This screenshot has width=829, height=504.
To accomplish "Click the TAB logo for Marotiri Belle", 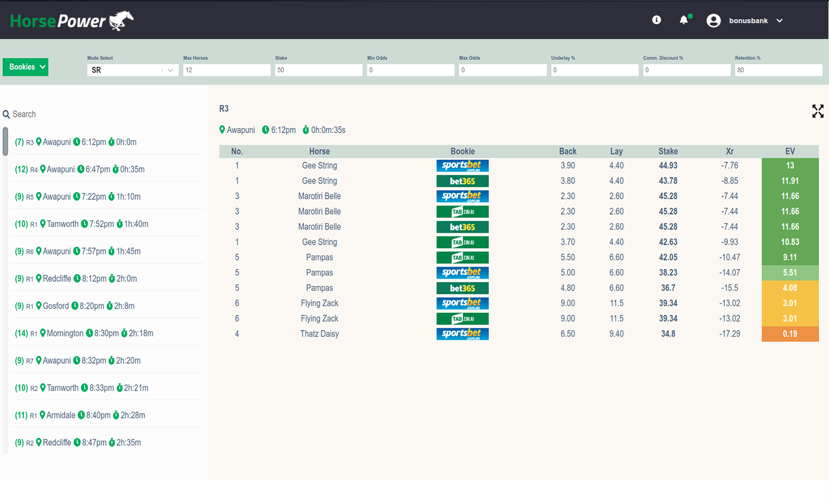I will [x=462, y=211].
